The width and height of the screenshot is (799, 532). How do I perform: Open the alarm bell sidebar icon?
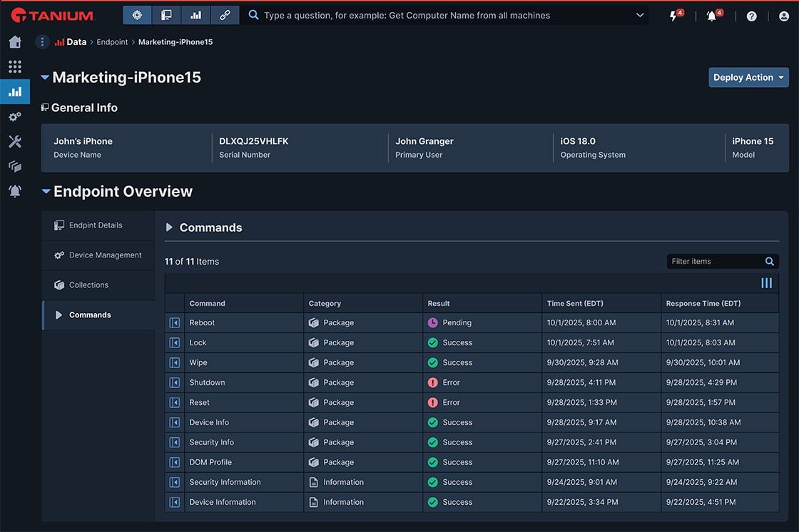point(15,191)
